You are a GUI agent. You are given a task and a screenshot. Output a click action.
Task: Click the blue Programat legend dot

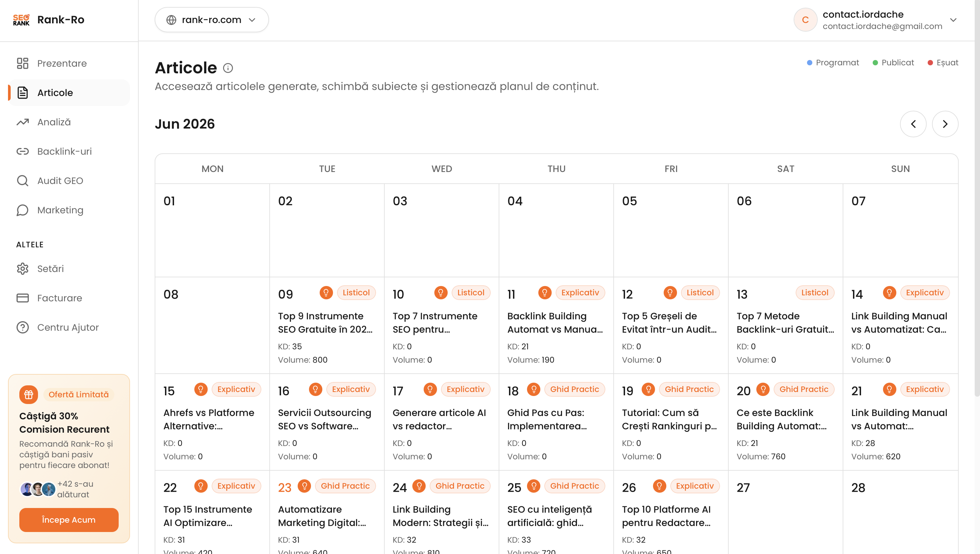(809, 63)
